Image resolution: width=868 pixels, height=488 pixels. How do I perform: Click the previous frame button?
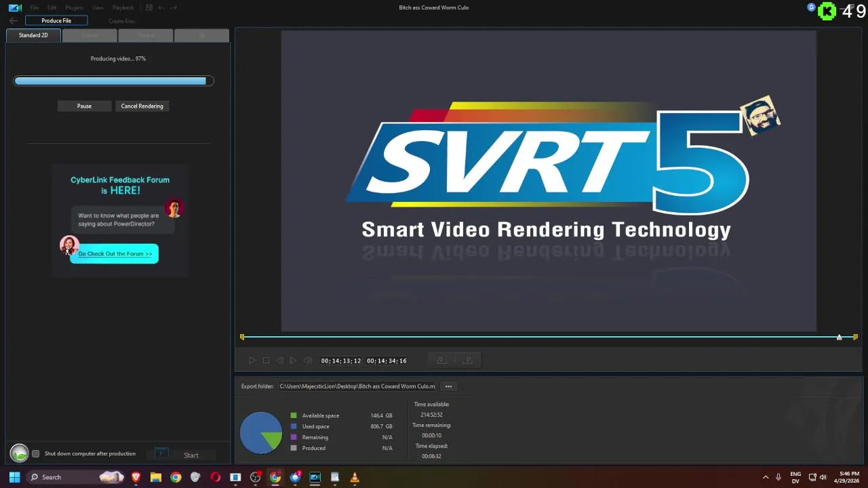(279, 361)
